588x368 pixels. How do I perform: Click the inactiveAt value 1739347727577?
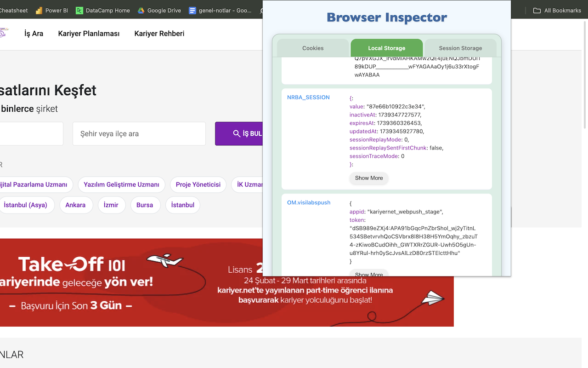pyautogui.click(x=398, y=115)
